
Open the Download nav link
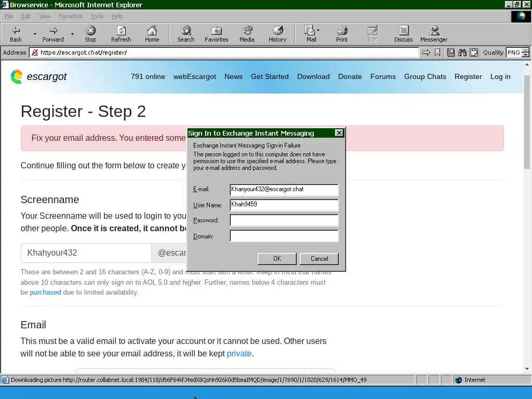tap(313, 77)
